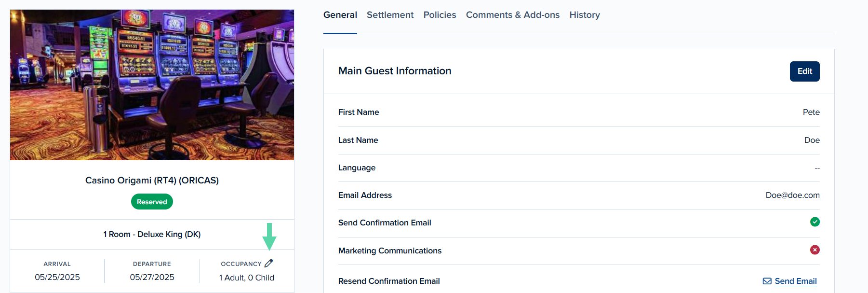The image size is (868, 293).
Task: Click the arrival date 05/25/2025
Action: [57, 277]
